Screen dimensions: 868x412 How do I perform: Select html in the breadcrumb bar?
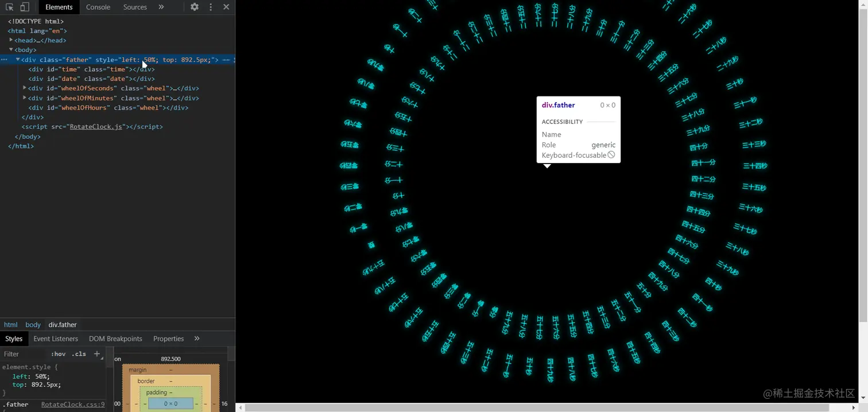pyautogui.click(x=11, y=325)
